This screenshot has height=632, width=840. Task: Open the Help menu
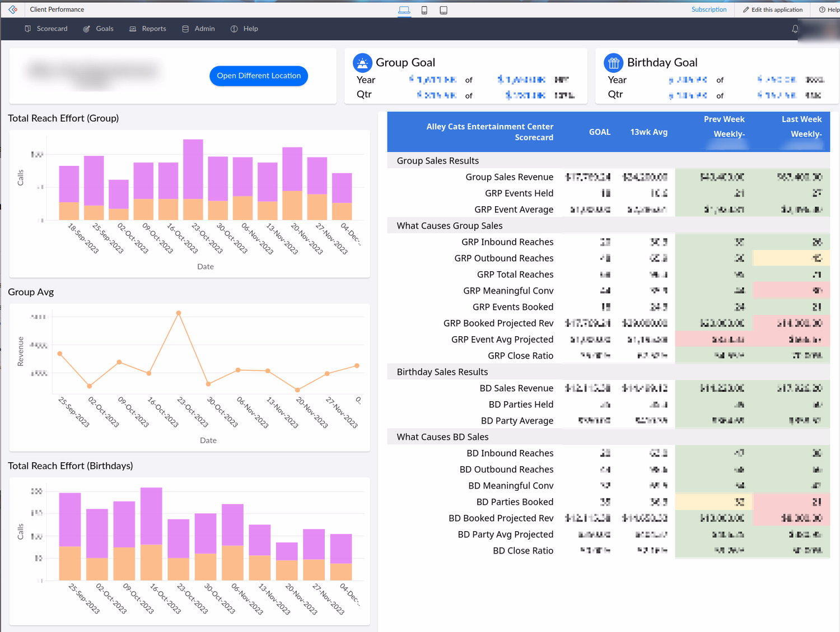coord(244,29)
